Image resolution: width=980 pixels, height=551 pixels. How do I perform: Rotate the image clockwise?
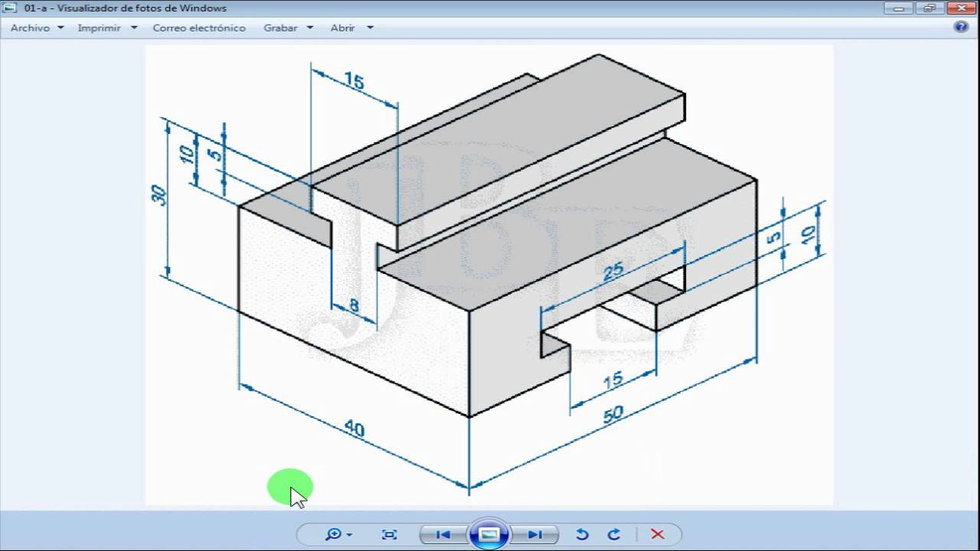[x=613, y=534]
